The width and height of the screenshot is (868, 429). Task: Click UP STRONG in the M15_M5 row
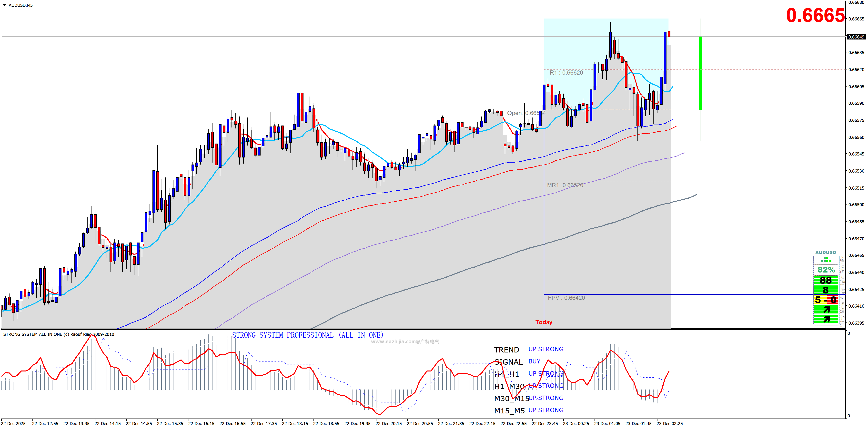(546, 410)
